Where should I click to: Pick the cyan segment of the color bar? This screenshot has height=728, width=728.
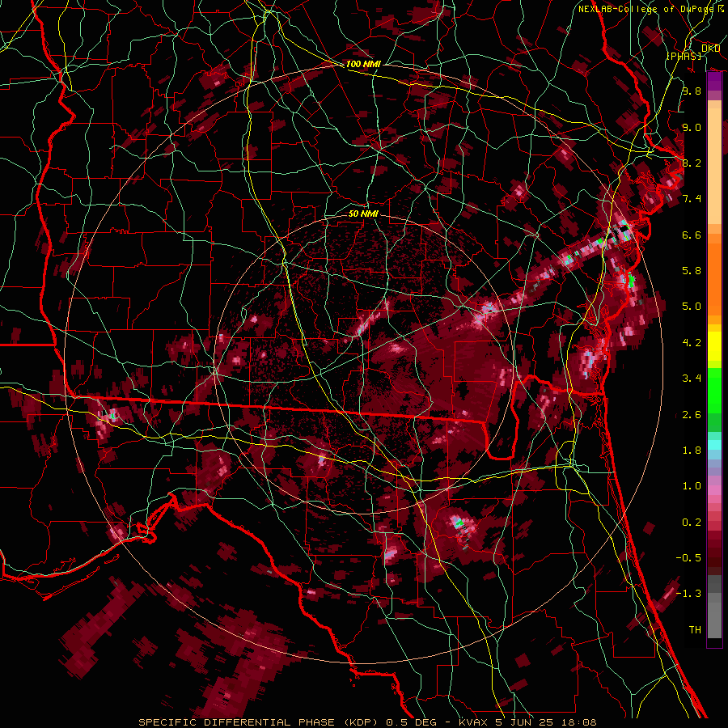[714, 445]
